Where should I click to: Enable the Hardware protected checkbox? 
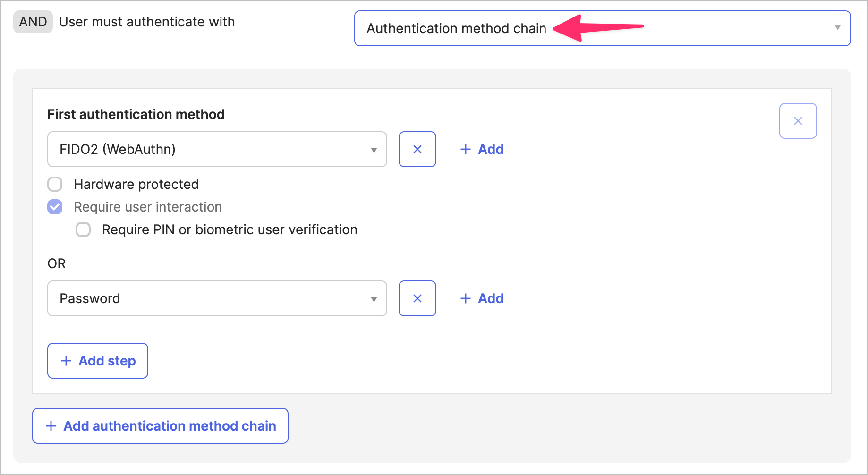55,184
